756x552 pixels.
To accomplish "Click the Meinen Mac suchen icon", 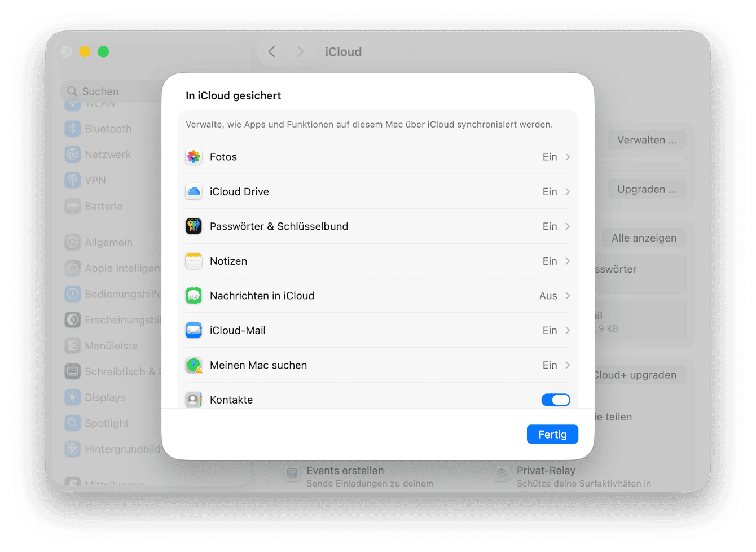I will tap(194, 365).
